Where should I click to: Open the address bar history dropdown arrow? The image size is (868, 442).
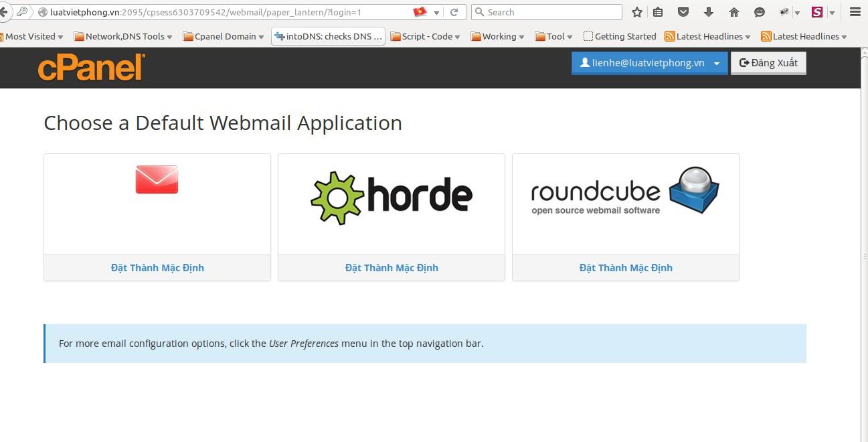pyautogui.click(x=436, y=13)
